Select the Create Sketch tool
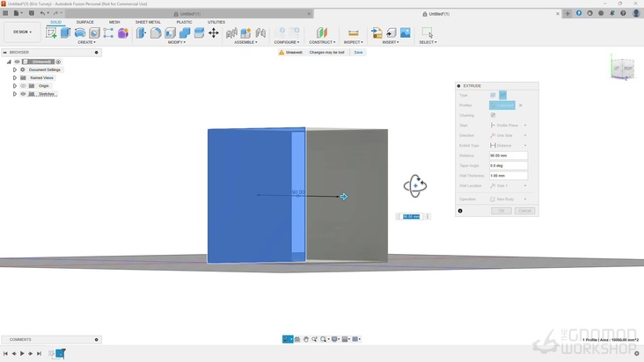The height and width of the screenshot is (362, 644). click(x=51, y=33)
